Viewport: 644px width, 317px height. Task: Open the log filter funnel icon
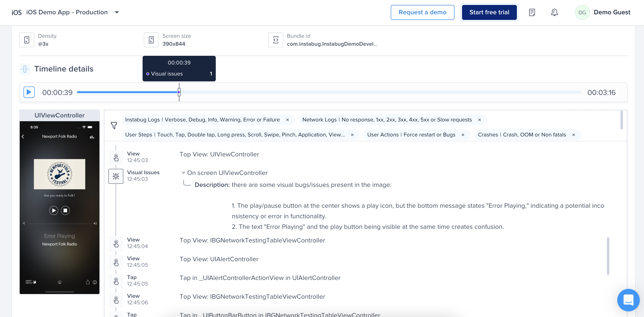click(x=114, y=125)
